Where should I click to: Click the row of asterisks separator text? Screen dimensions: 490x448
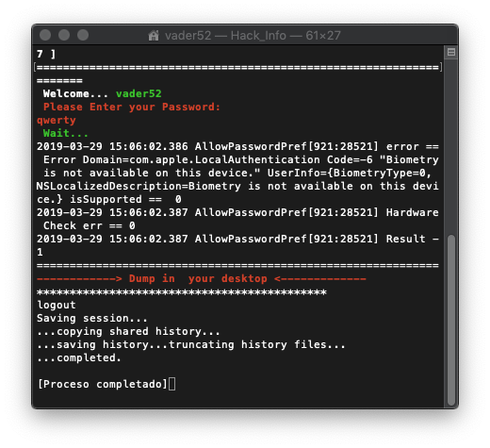(182, 292)
